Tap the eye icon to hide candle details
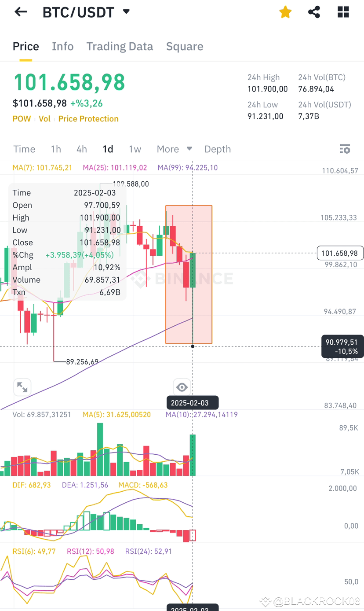This screenshot has height=611, width=364. coord(182,387)
